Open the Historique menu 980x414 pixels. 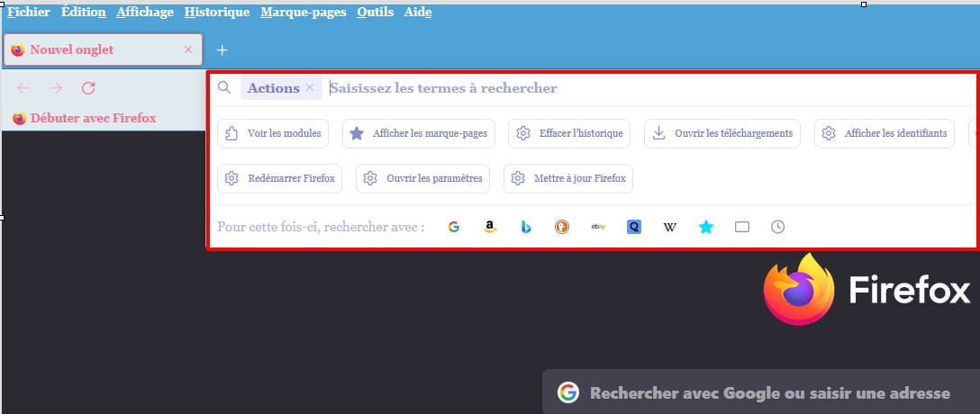217,12
